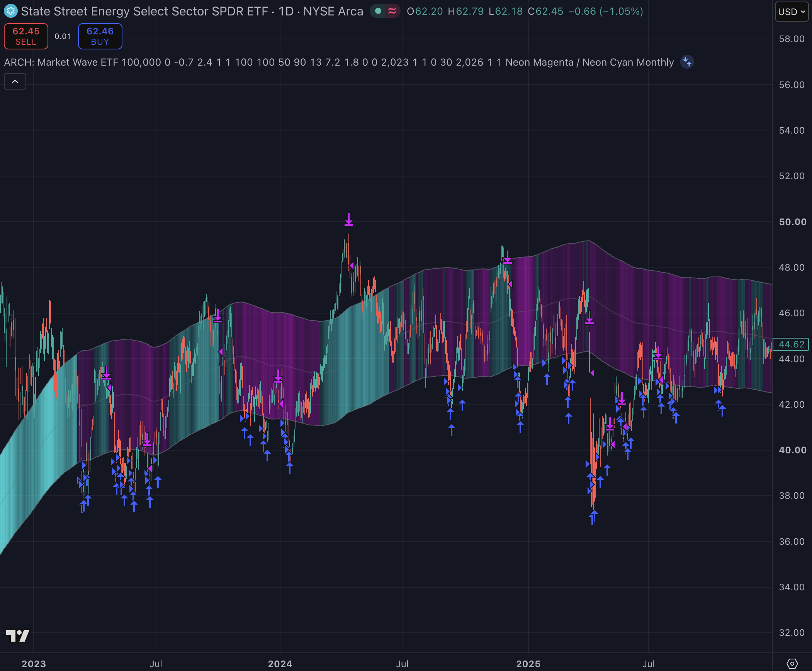Screen dimensions: 812x671
Task: Click the TradingView logo
Action: coord(18,635)
